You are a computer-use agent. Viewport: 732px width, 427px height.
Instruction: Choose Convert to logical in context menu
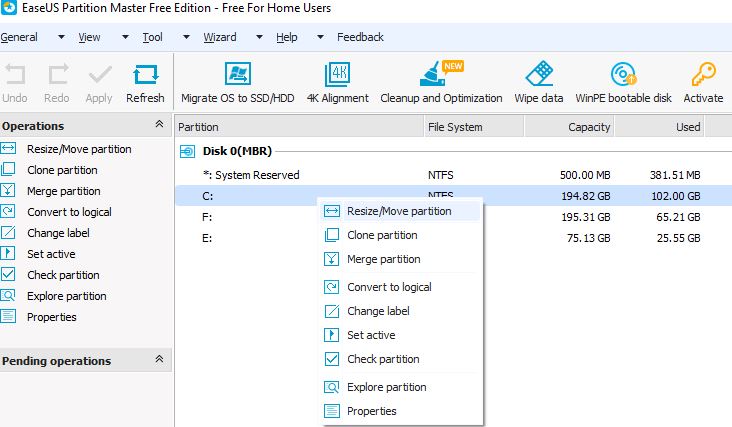tap(400, 287)
